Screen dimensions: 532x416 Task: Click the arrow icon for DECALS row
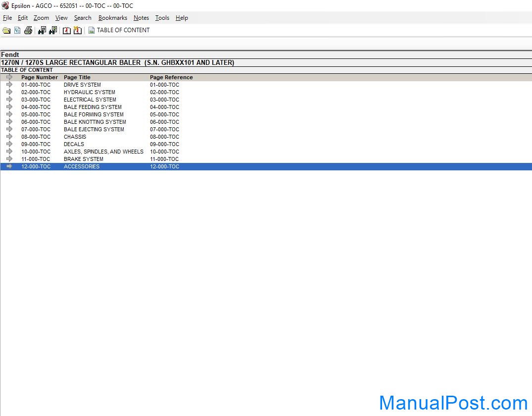point(9,144)
